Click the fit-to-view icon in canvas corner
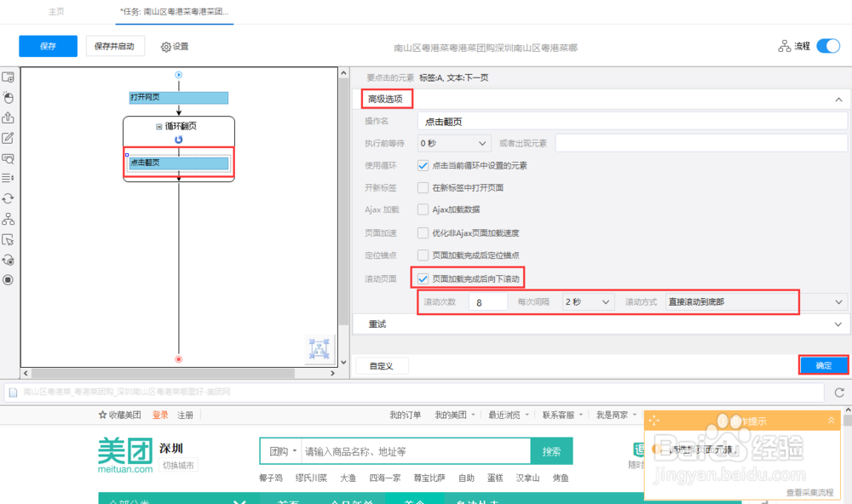The width and height of the screenshot is (852, 504). click(319, 349)
